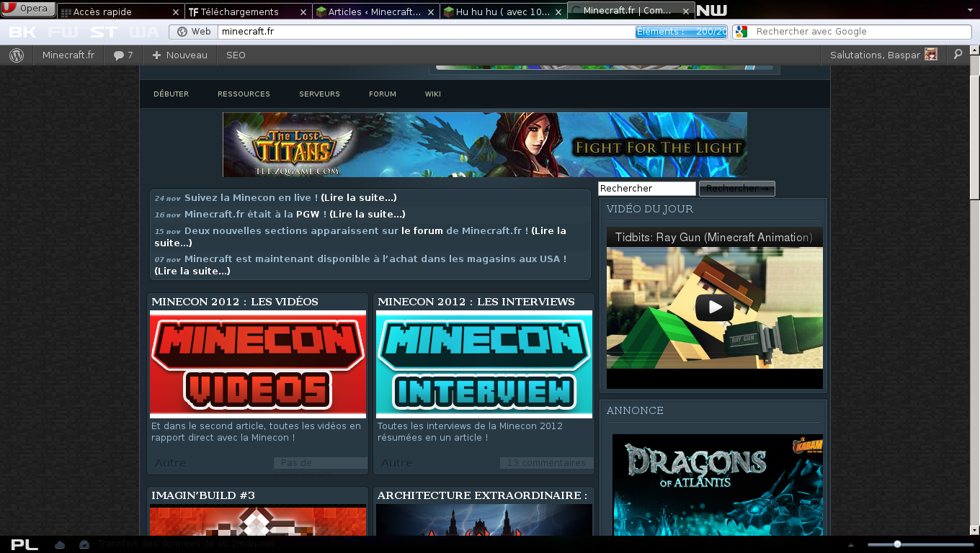Click the site Rechercher text field
Image resolution: width=980 pixels, height=553 pixels.
coord(647,189)
